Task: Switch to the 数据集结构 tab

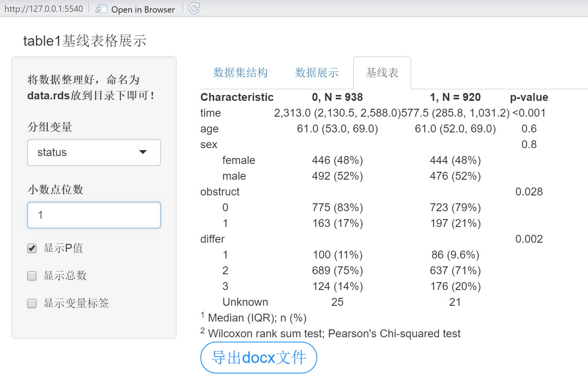Action: pos(240,73)
